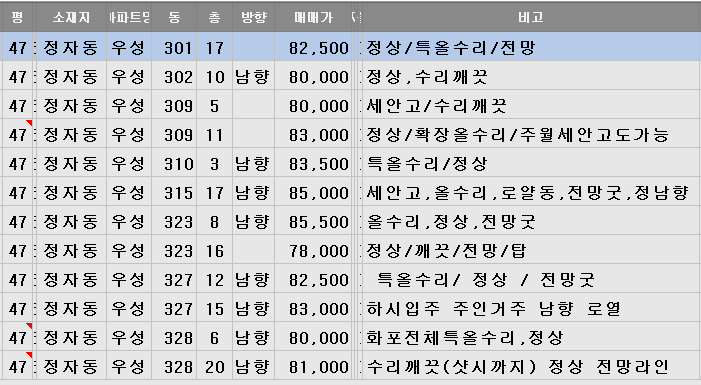Click price 85,500 in the 323동 8층 row
701x385 pixels.
(x=318, y=222)
